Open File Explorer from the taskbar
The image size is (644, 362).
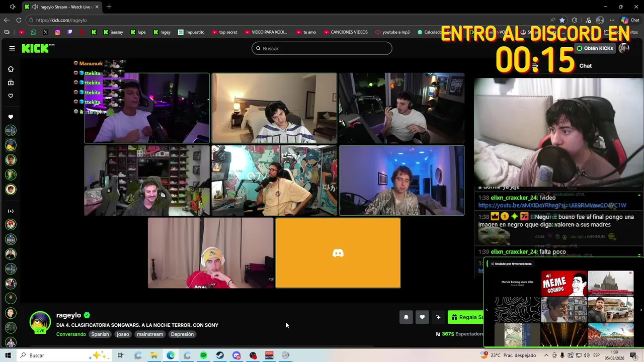coord(154,355)
